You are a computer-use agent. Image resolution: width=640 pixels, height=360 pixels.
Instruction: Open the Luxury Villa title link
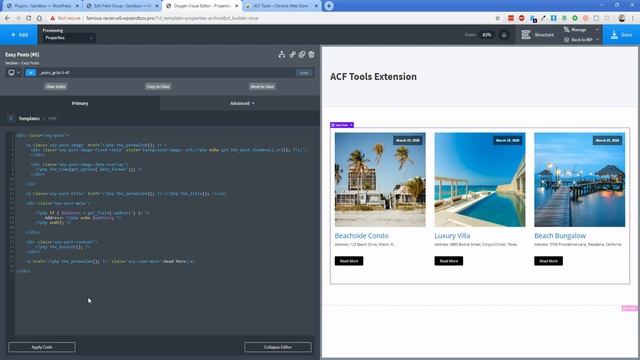[x=452, y=236]
